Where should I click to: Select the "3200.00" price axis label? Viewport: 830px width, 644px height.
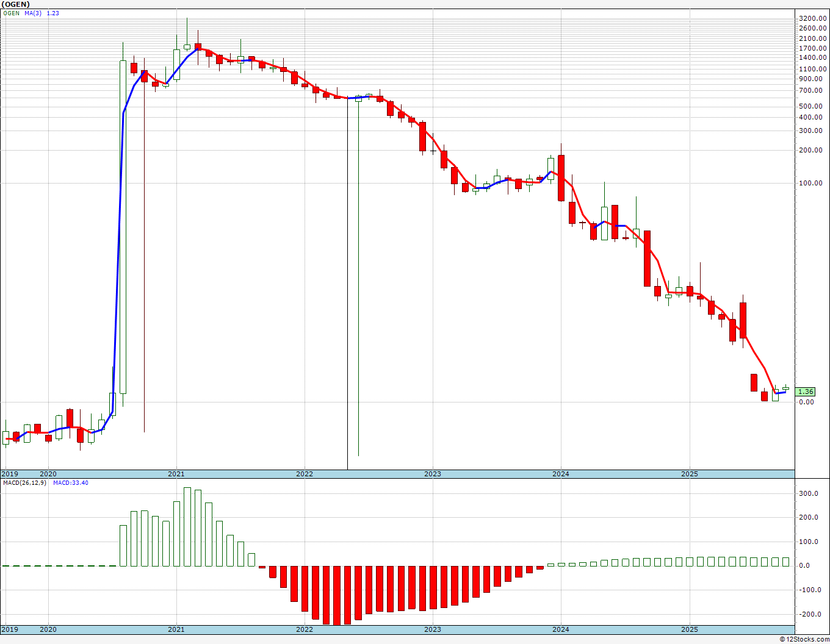812,18
